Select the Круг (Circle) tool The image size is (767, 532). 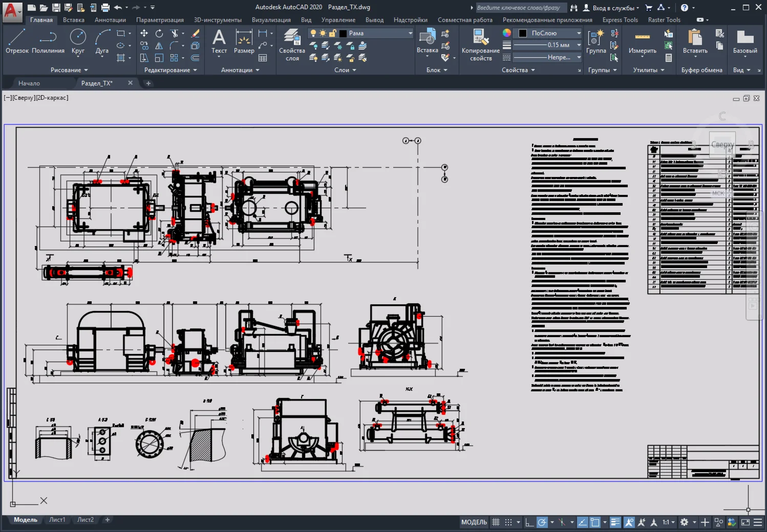click(x=78, y=41)
